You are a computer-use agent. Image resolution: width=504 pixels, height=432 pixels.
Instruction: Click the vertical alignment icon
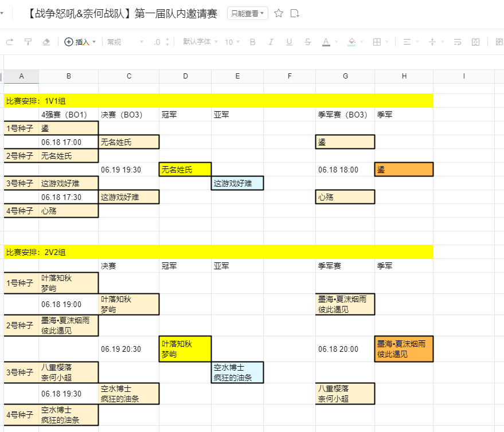(432, 42)
